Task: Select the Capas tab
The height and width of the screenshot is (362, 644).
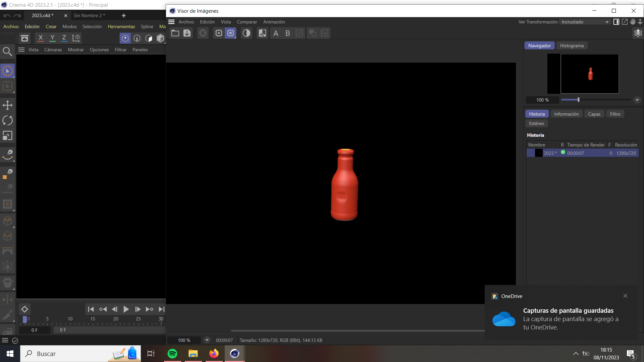Action: click(x=594, y=114)
